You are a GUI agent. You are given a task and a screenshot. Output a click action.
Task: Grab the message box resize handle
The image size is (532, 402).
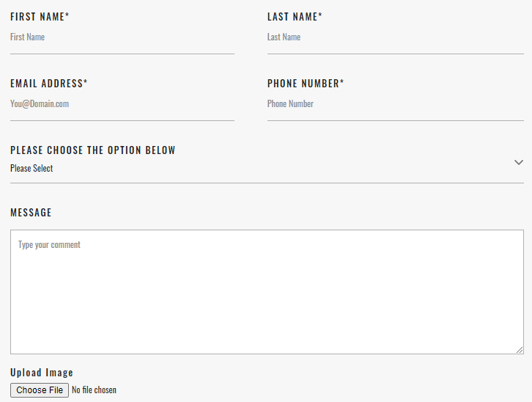(520, 350)
